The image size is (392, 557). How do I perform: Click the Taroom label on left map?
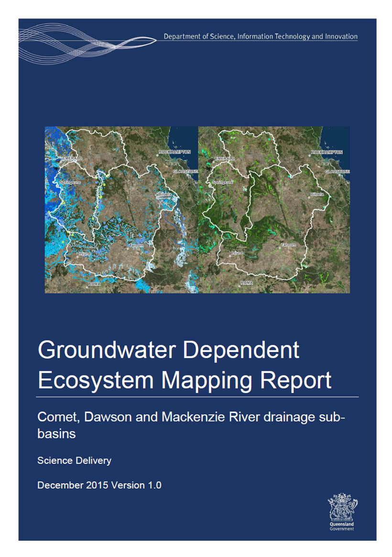tap(136, 245)
